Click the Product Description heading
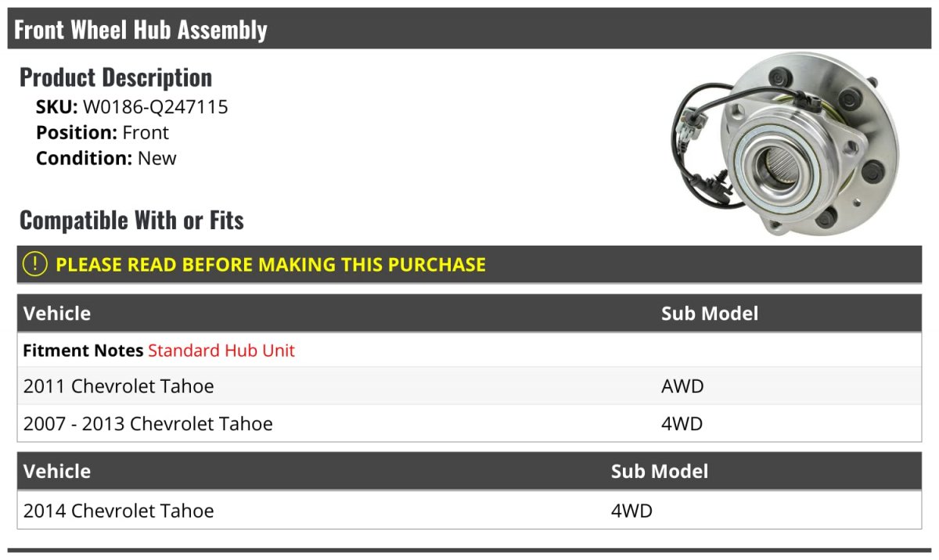Image resolution: width=939 pixels, height=560 pixels. [116, 77]
